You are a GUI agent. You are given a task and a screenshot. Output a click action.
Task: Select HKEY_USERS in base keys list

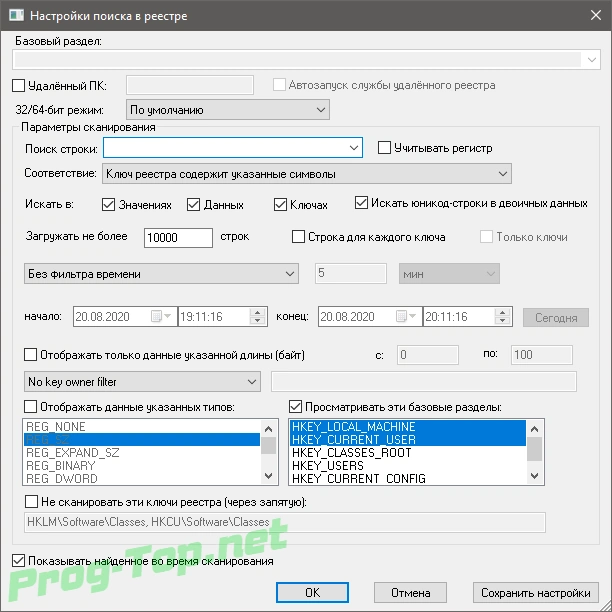click(408, 465)
